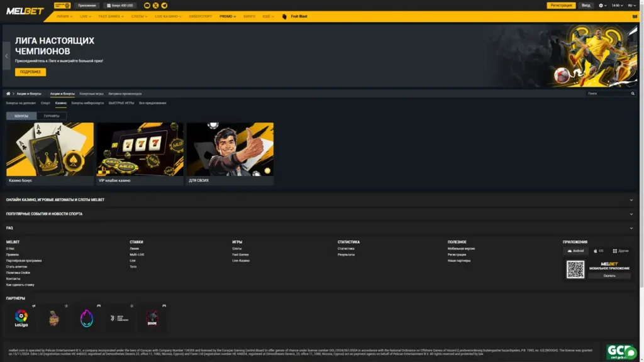This screenshot has height=362, width=644.
Task: Open the Мобильная версия footer link
Action: click(x=461, y=248)
